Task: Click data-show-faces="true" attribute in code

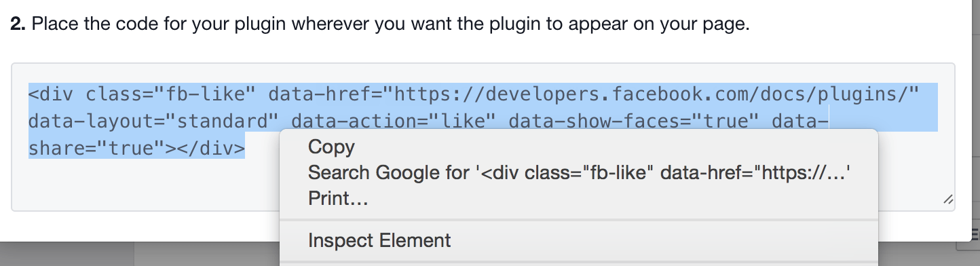Action: click(633, 121)
